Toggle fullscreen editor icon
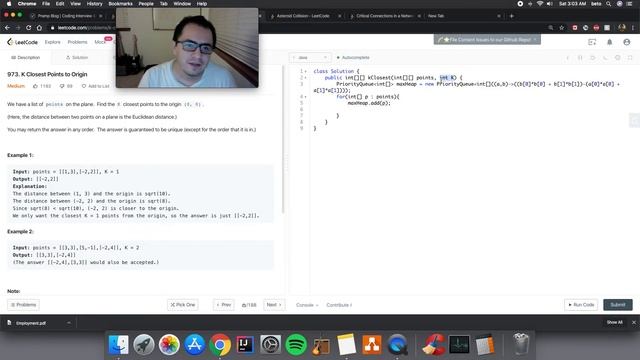Viewport: 640px width, 360px height. 630,58
